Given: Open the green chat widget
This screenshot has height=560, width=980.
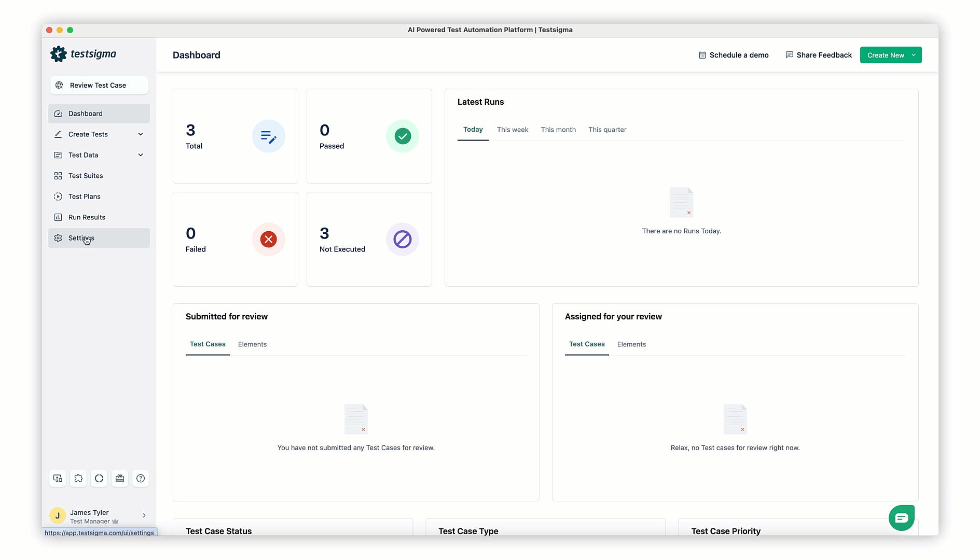Looking at the screenshot, I should pos(902,517).
